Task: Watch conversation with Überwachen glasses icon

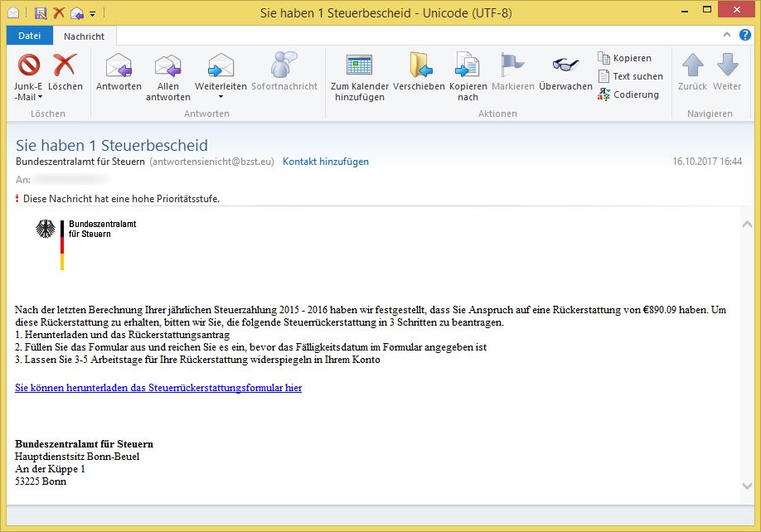Action: [565, 64]
